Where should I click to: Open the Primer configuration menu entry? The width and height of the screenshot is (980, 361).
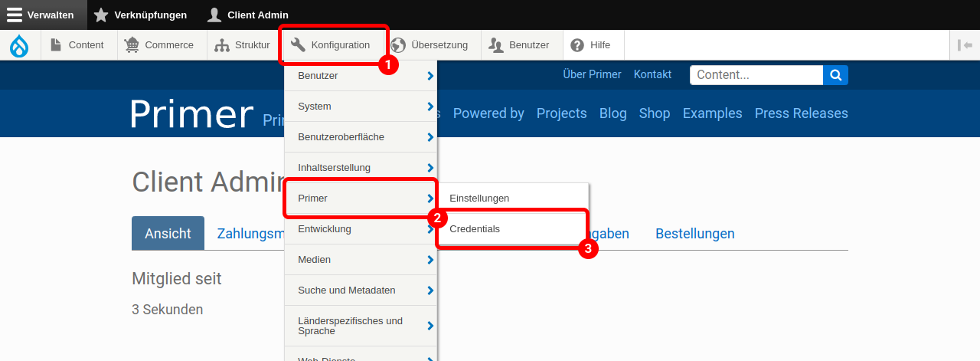pyautogui.click(x=361, y=198)
